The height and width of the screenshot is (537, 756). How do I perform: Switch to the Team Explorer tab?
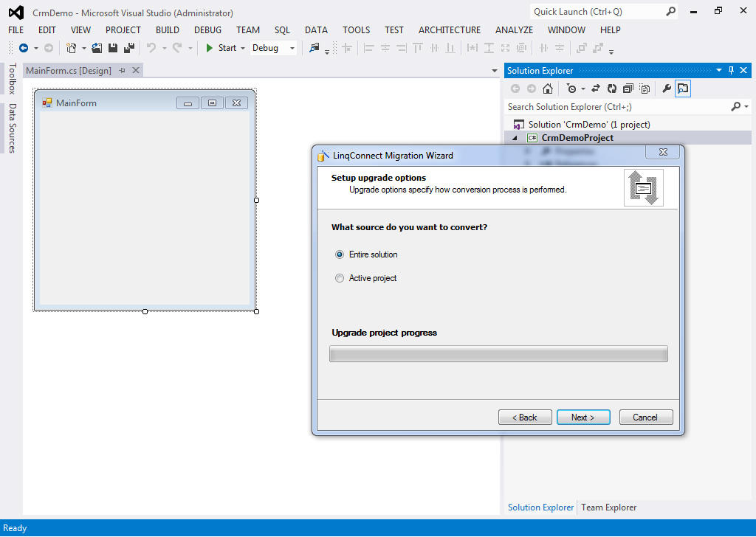tap(608, 507)
